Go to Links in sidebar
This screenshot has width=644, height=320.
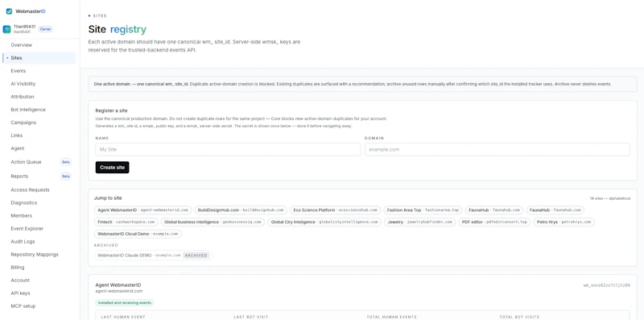16,135
